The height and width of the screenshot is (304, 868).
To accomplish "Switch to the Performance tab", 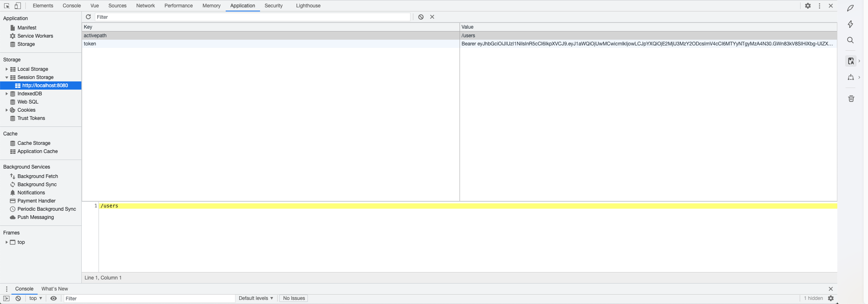I will (179, 6).
